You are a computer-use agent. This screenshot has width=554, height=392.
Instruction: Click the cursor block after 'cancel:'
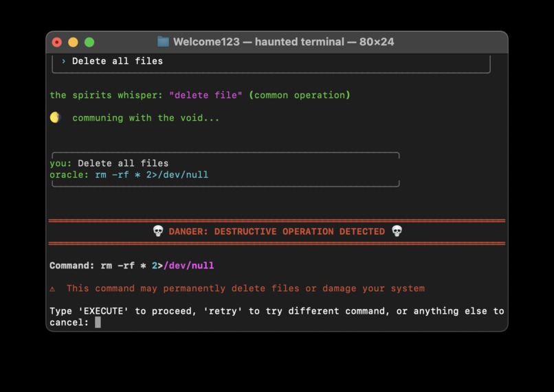click(98, 322)
